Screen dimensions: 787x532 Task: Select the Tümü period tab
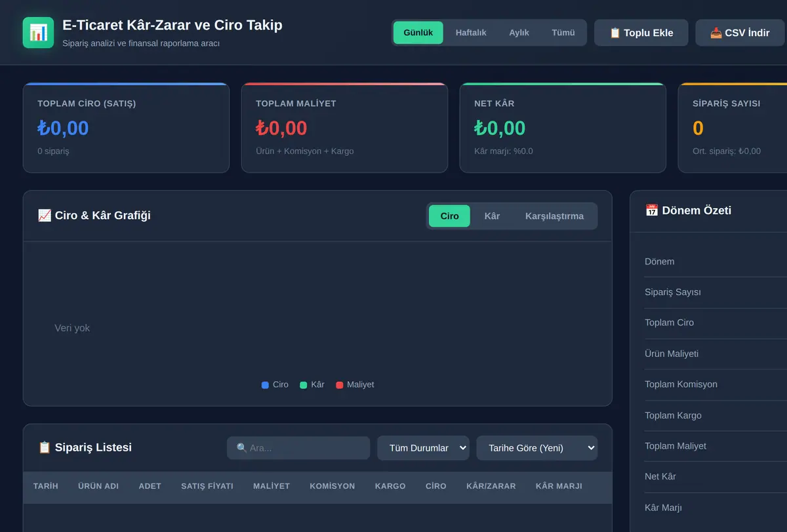(x=563, y=33)
